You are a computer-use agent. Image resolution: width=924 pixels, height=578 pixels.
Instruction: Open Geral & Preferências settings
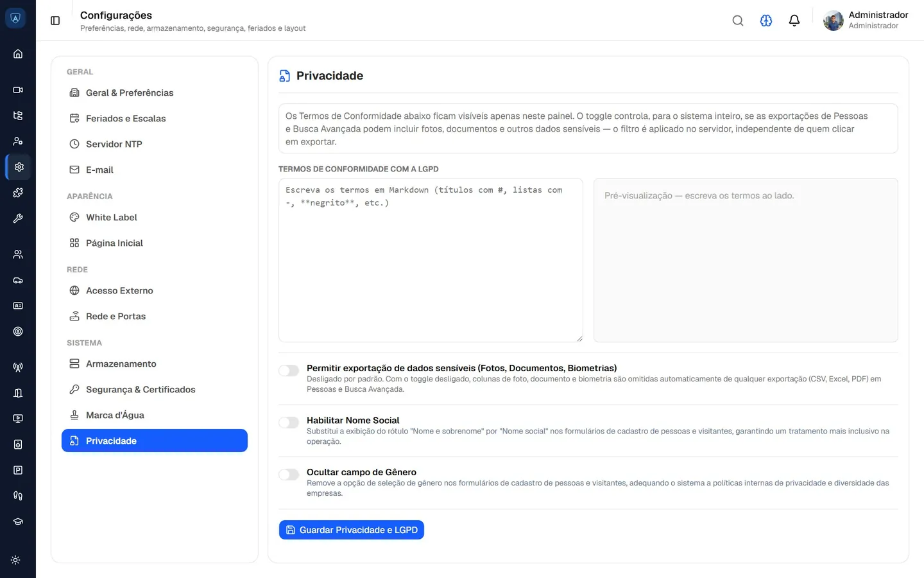(155, 92)
